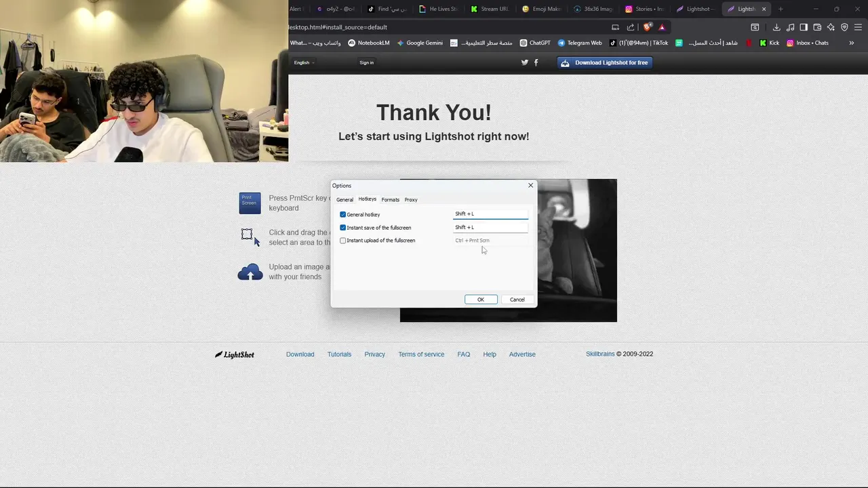Click OK in the Options dialog
This screenshot has width=868, height=488.
pos(481,300)
